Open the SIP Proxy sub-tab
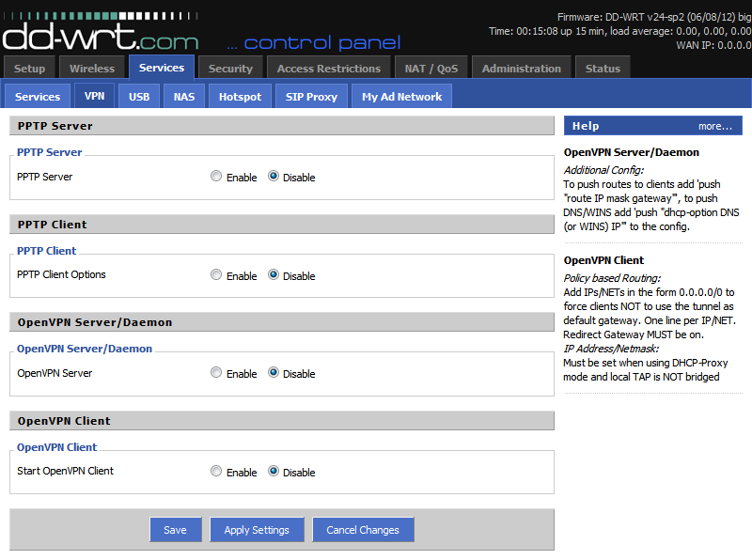 pos(311,97)
